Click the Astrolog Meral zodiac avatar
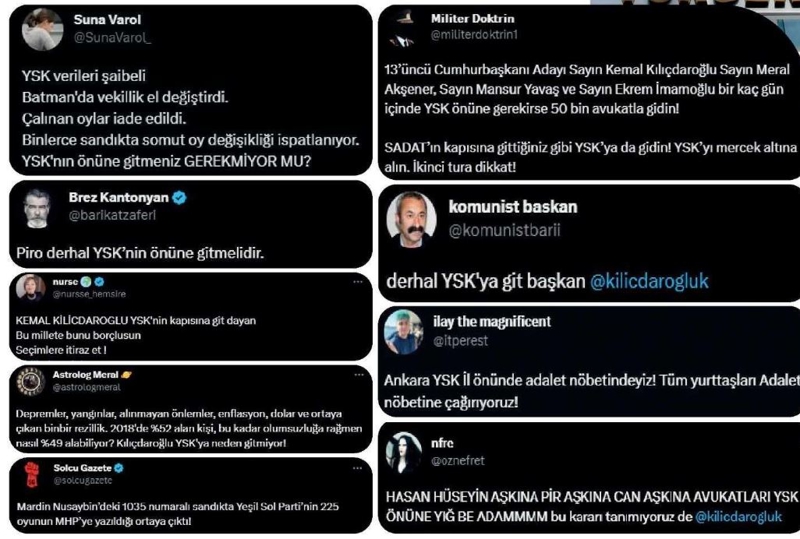Viewport: 800px width, 539px height. click(30, 381)
